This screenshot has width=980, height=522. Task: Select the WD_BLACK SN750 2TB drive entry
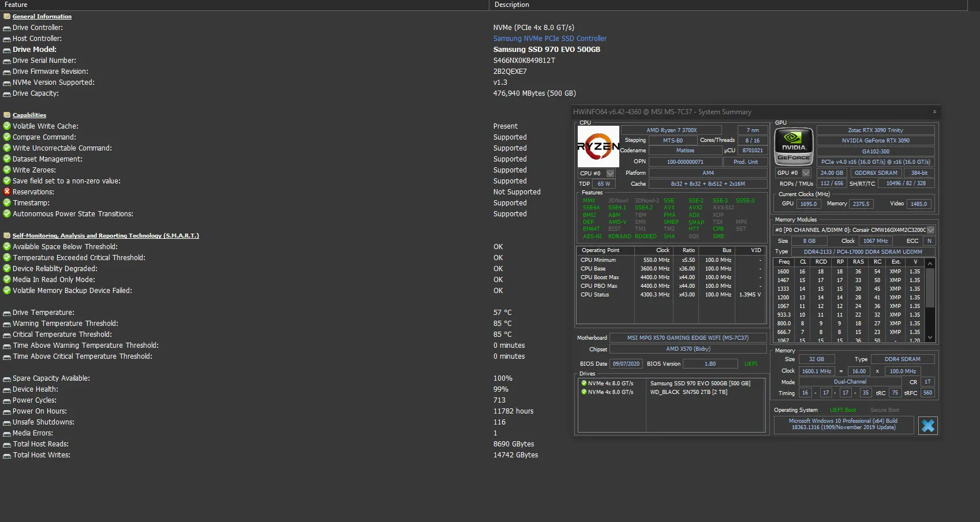coord(689,392)
